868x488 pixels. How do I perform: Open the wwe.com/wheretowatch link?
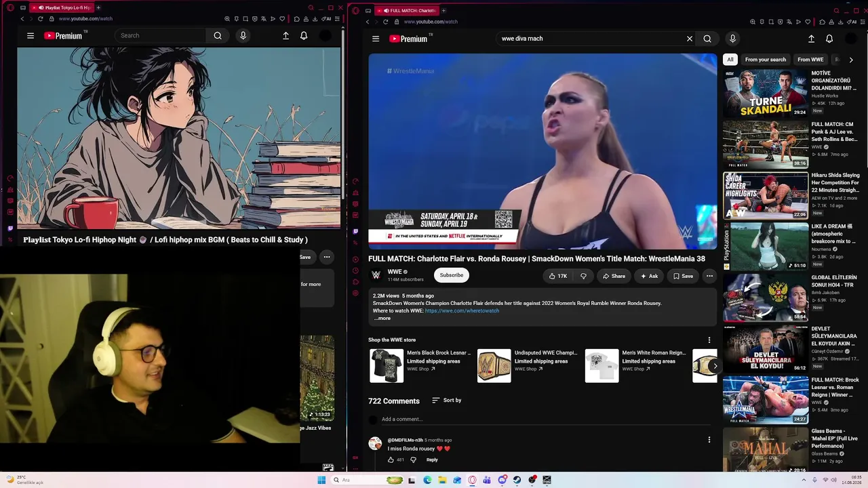pos(462,310)
